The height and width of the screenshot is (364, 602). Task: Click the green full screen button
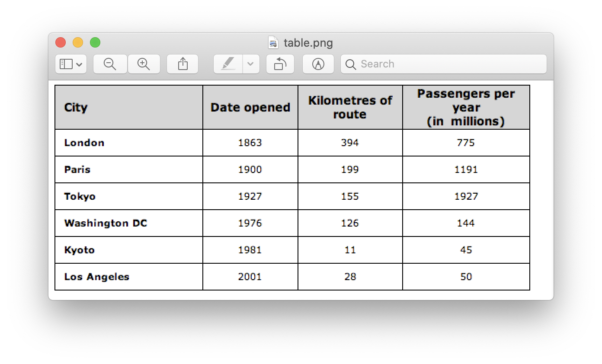coord(95,42)
